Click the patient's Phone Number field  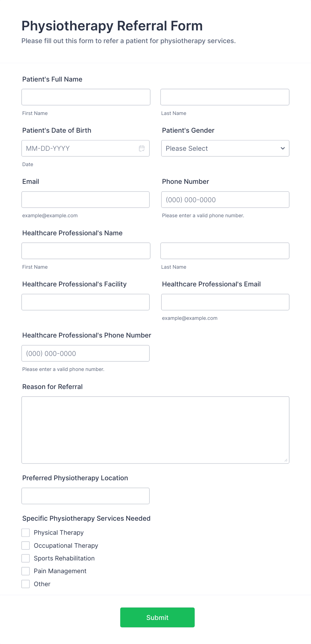tap(225, 200)
